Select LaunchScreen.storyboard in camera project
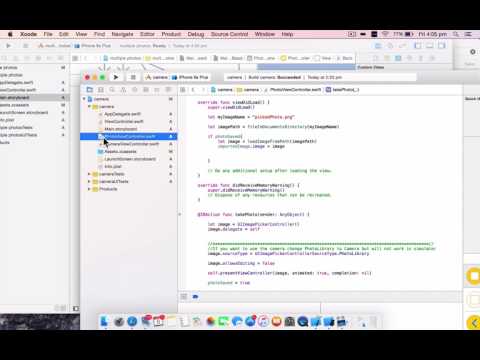The image size is (480, 360). 129,159
